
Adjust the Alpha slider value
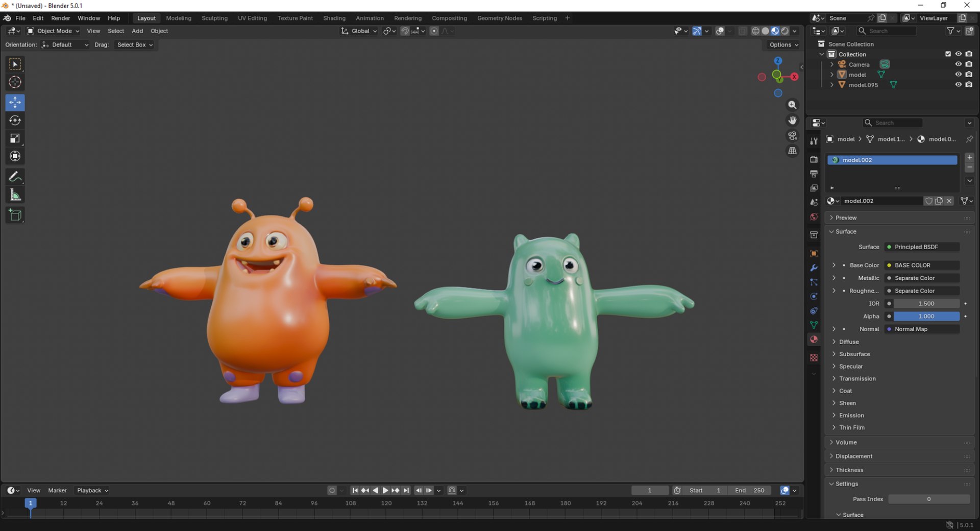point(926,316)
